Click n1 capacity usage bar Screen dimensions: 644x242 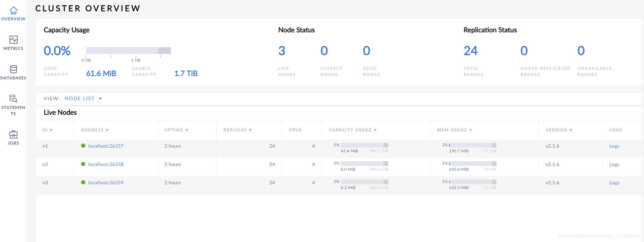click(x=365, y=145)
